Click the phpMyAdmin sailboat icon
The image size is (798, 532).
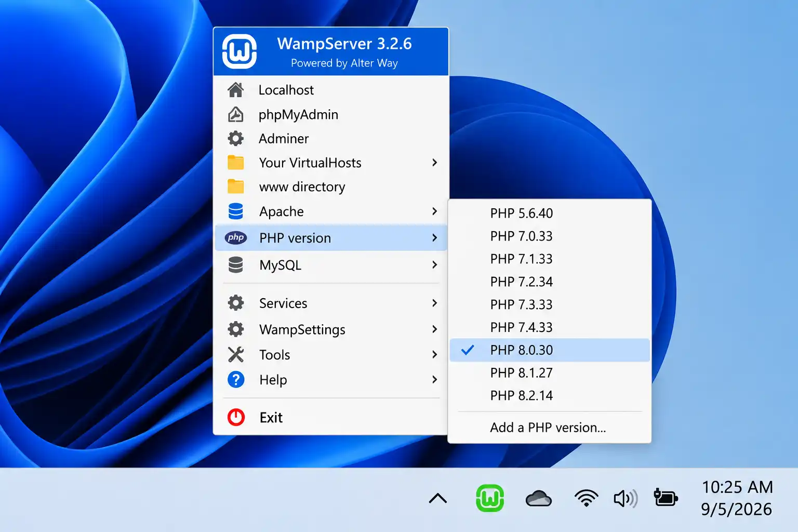coord(236,114)
